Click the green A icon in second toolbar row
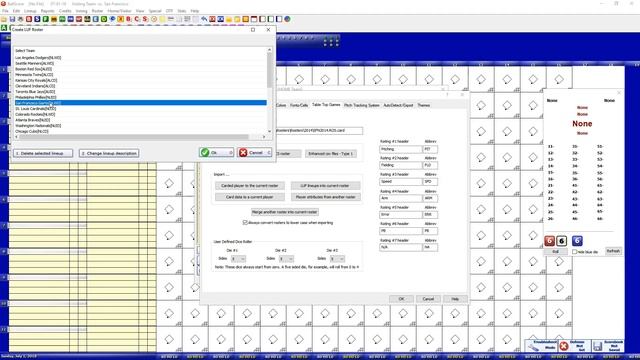This screenshot has width=640, height=360. 4,28
